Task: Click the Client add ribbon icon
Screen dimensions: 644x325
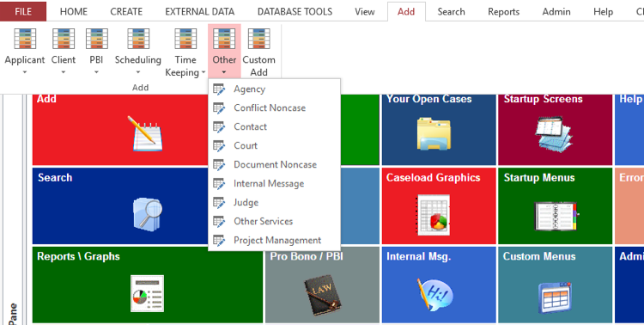Action: (64, 39)
